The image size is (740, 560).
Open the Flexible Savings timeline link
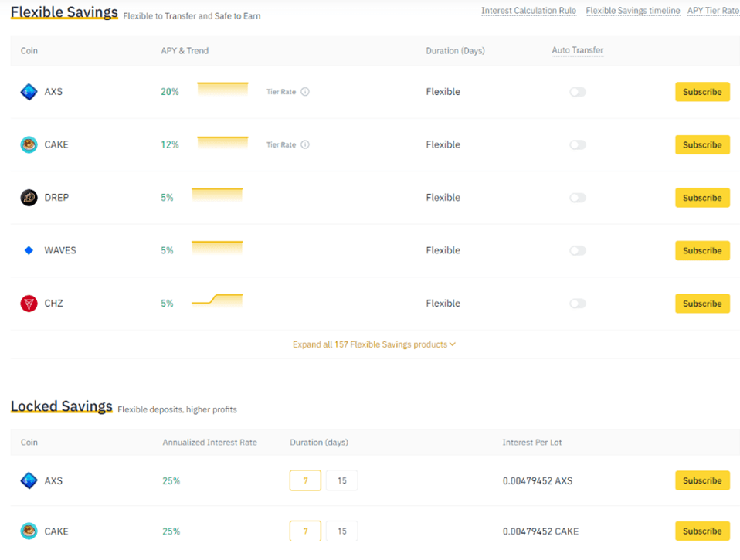633,11
